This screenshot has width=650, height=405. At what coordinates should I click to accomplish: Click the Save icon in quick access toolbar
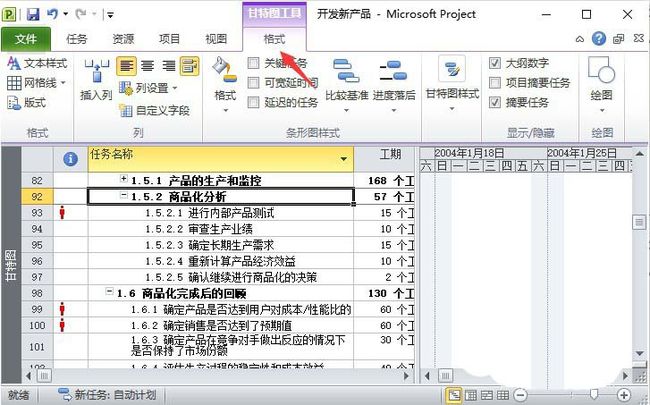(33, 15)
